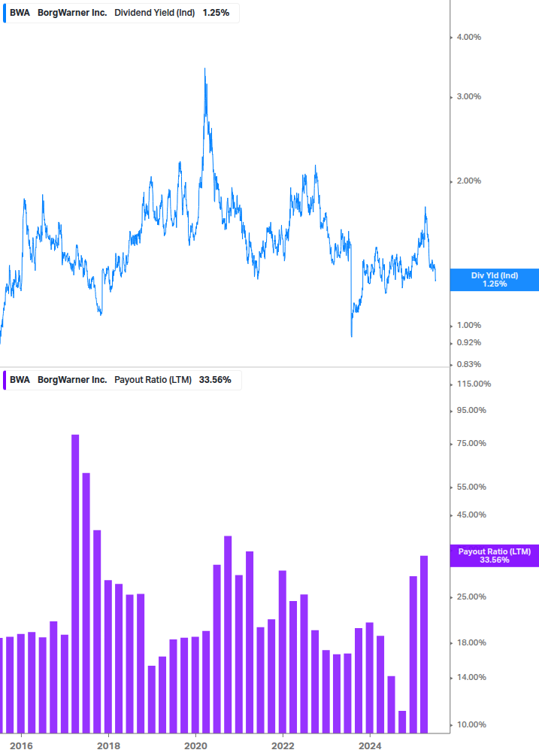
Task: Click the 25.00% tick on the payout axis
Action: [x=471, y=597]
